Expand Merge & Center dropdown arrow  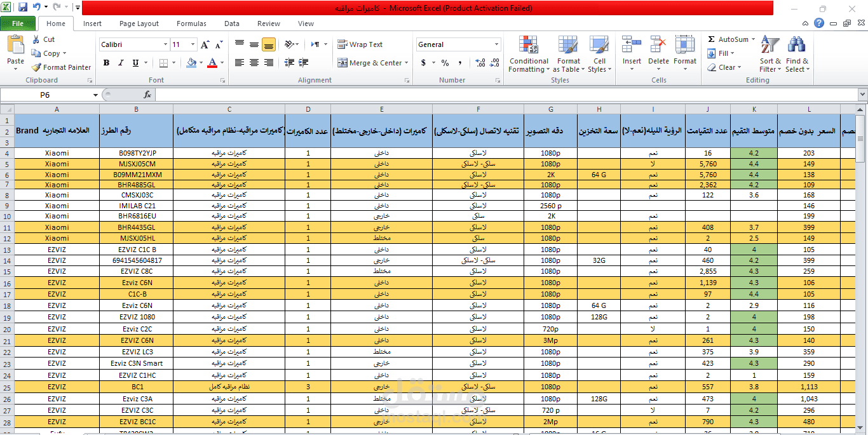[408, 63]
